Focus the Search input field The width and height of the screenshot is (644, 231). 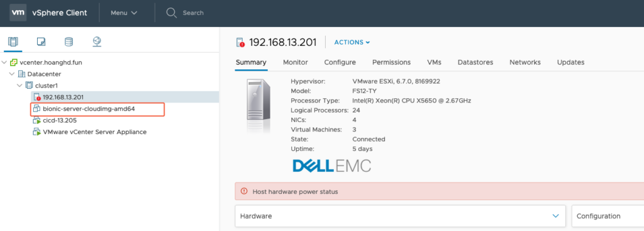click(x=193, y=13)
